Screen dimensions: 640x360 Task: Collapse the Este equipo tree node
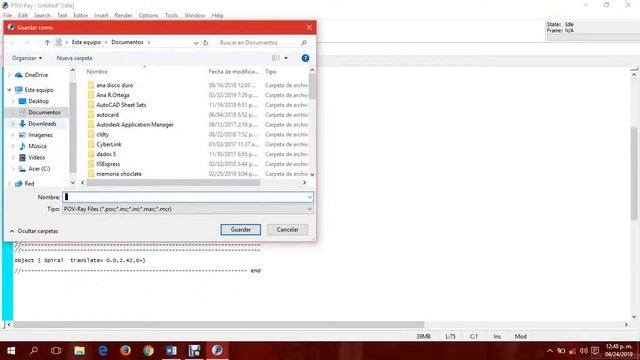[9, 90]
